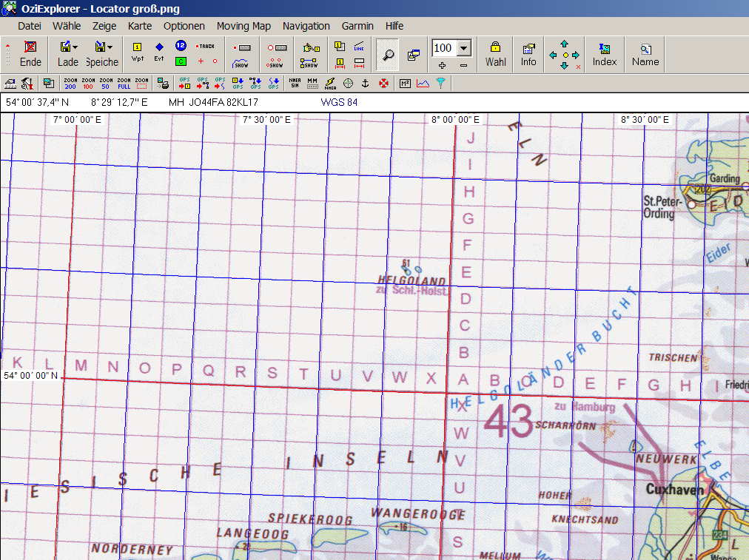Screen dimensions: 749x560
Task: Click the track profile graph icon
Action: tap(423, 84)
